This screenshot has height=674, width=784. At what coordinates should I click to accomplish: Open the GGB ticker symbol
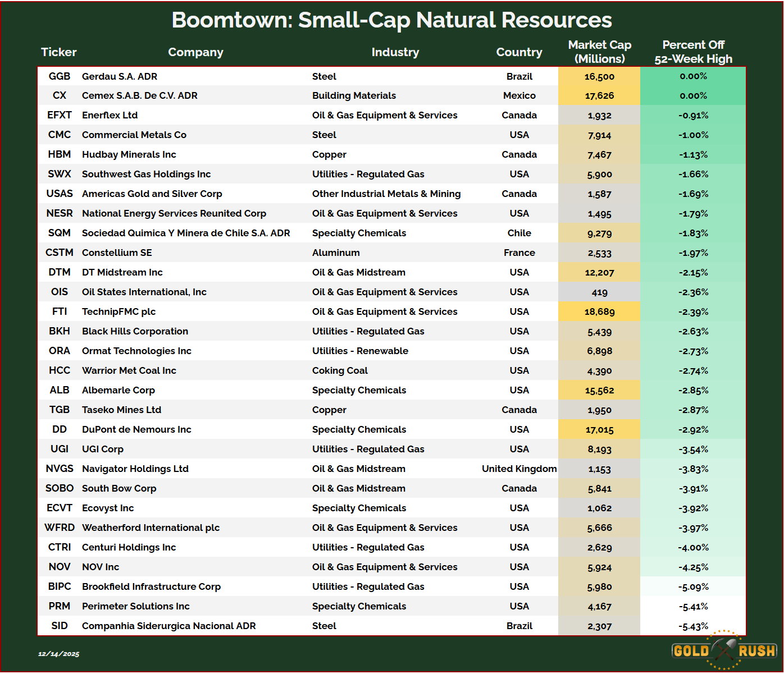pyautogui.click(x=60, y=76)
